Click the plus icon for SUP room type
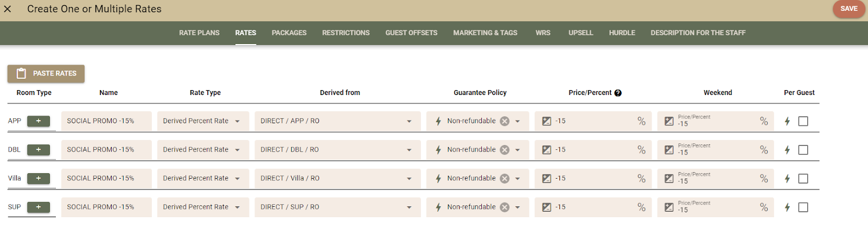 (39, 207)
